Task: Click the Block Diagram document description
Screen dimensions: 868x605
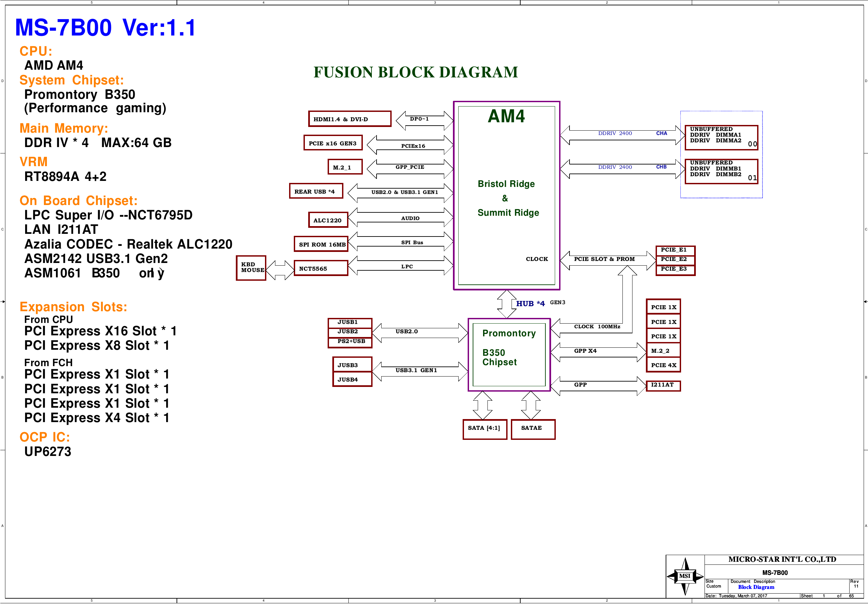Action: pos(756,587)
